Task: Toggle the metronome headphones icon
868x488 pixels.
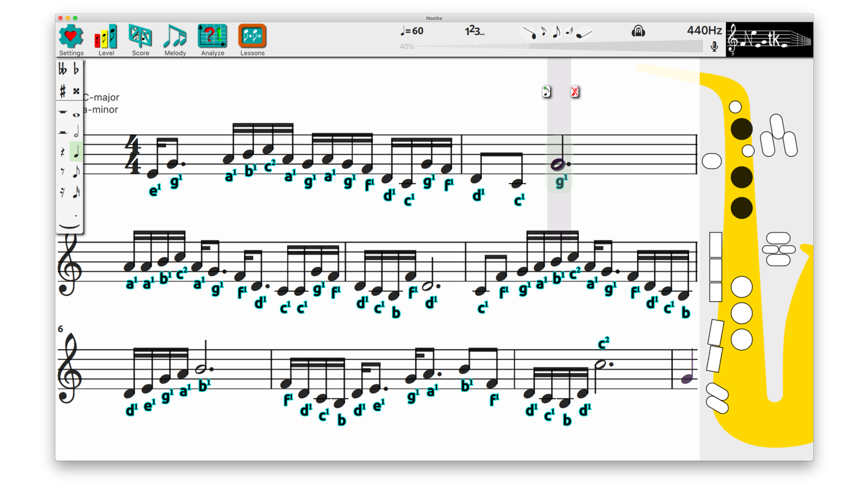Action: tap(638, 31)
